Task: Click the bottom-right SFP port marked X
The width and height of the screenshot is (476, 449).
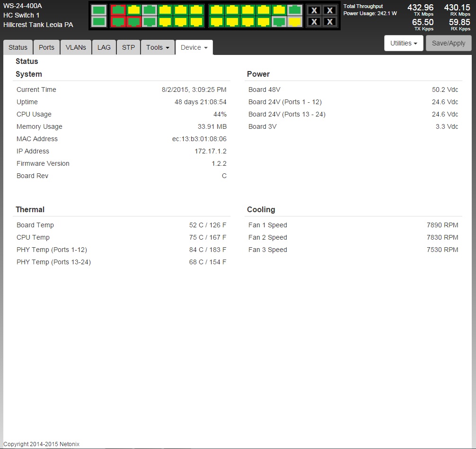Action: 330,22
